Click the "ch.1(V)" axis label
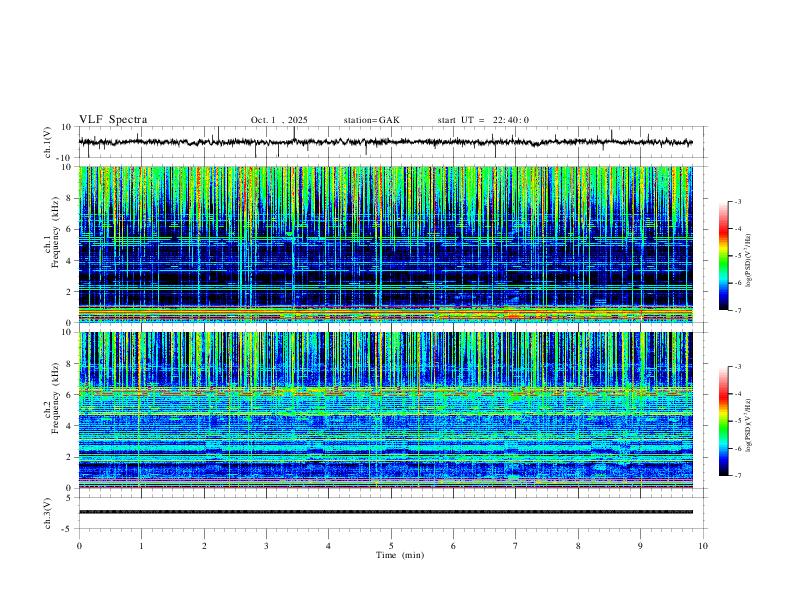Image resolution: width=792 pixels, height=612 pixels. 48,142
